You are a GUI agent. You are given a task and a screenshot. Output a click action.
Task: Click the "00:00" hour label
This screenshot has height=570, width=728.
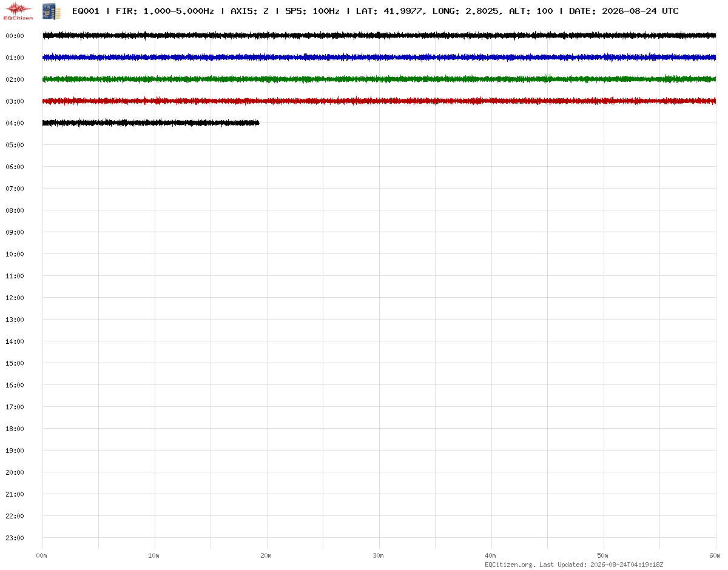coord(15,36)
